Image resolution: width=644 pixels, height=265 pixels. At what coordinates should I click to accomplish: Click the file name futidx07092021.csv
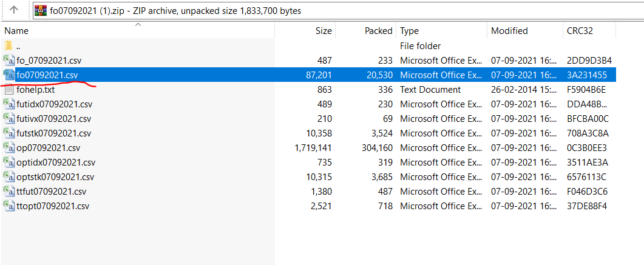click(54, 104)
